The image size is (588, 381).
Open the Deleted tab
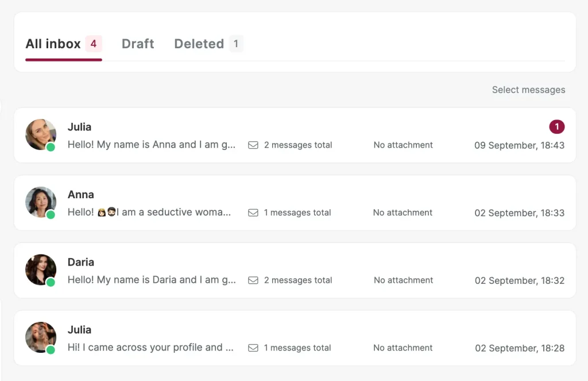tap(208, 44)
